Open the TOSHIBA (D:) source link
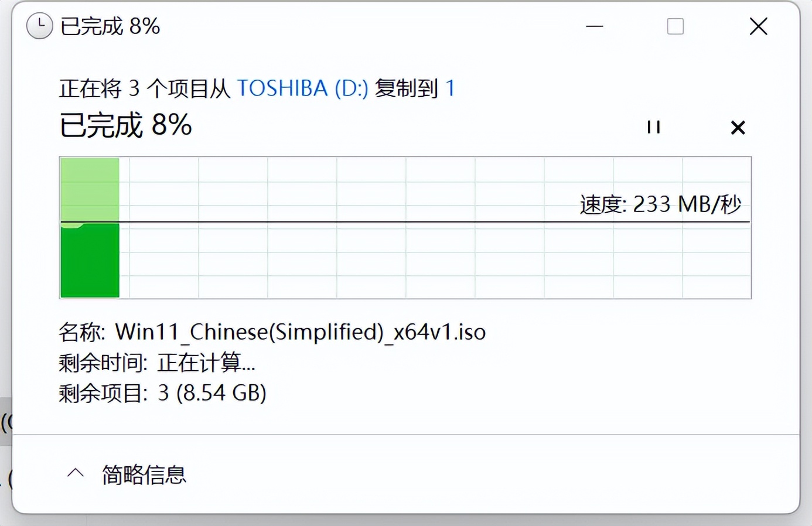Screen dimensions: 812x526 pyautogui.click(x=302, y=88)
